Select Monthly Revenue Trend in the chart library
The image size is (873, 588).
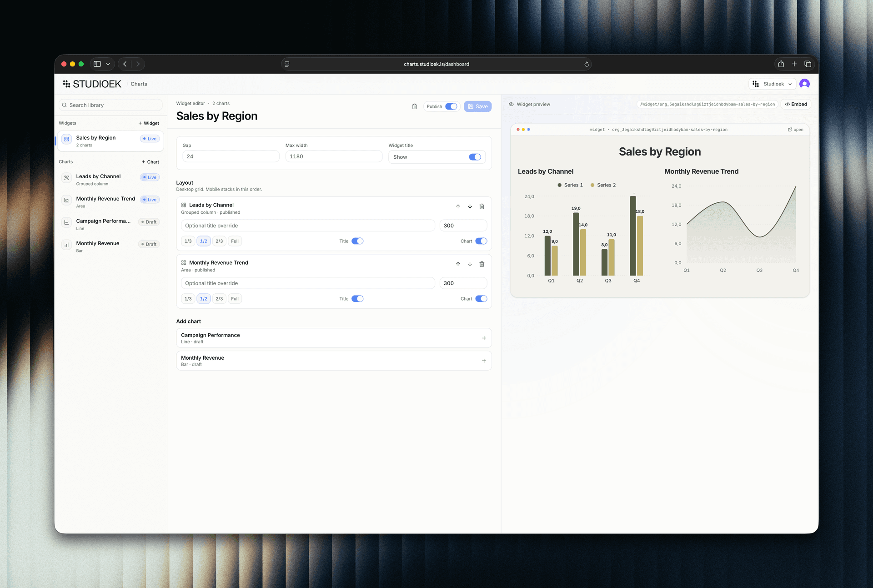tap(110, 202)
